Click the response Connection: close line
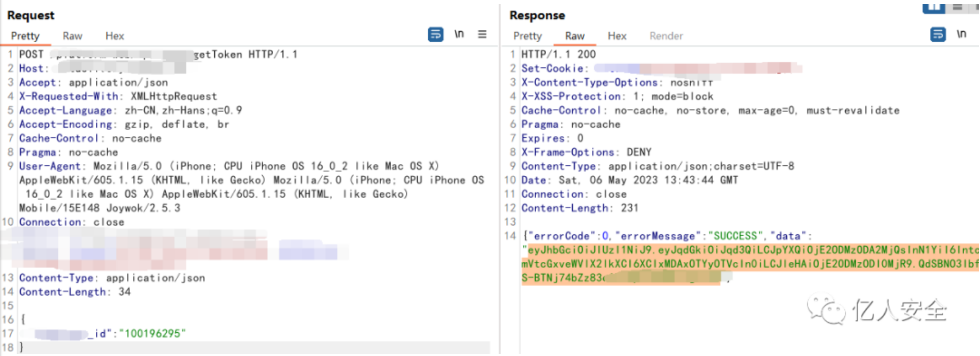The height and width of the screenshot is (356, 980). (574, 194)
